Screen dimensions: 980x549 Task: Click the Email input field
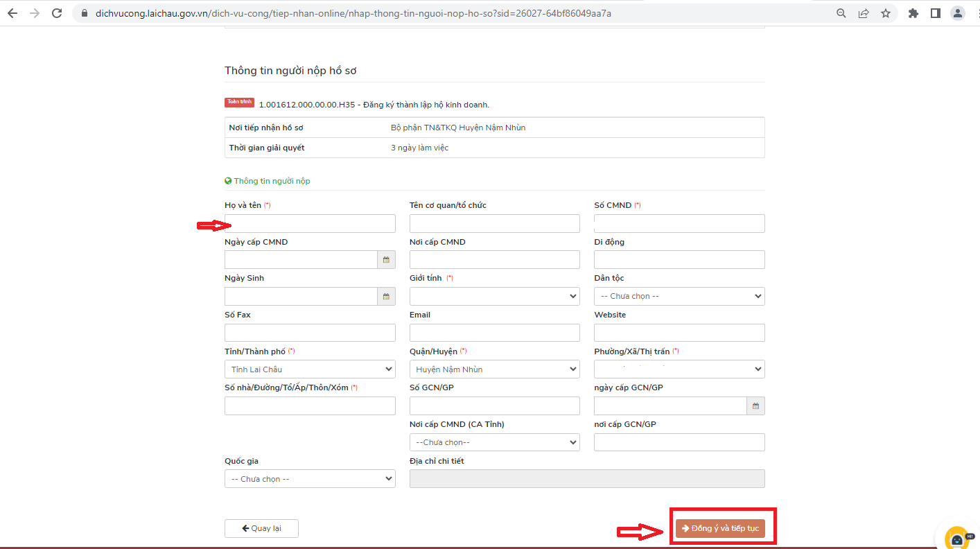(494, 333)
